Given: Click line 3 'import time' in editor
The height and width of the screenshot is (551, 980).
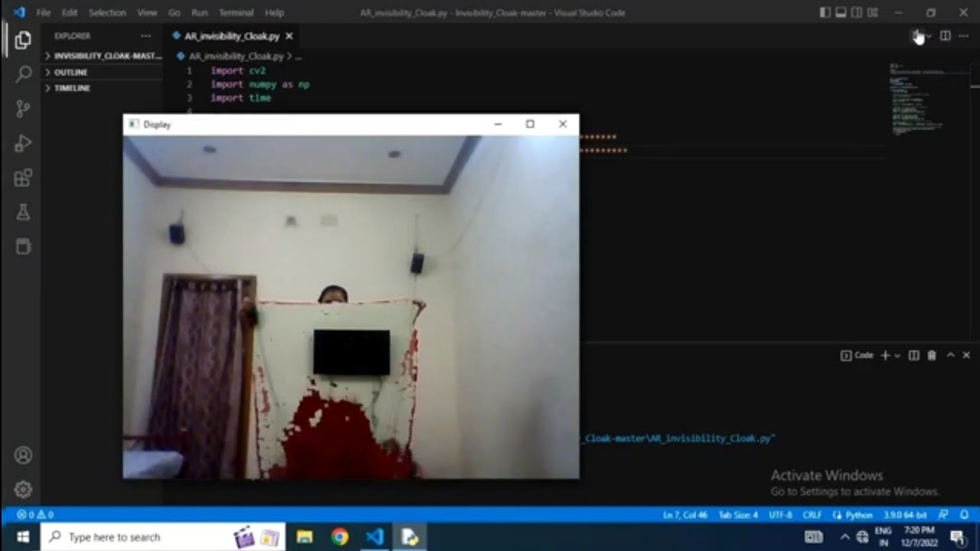Looking at the screenshot, I should click(240, 98).
